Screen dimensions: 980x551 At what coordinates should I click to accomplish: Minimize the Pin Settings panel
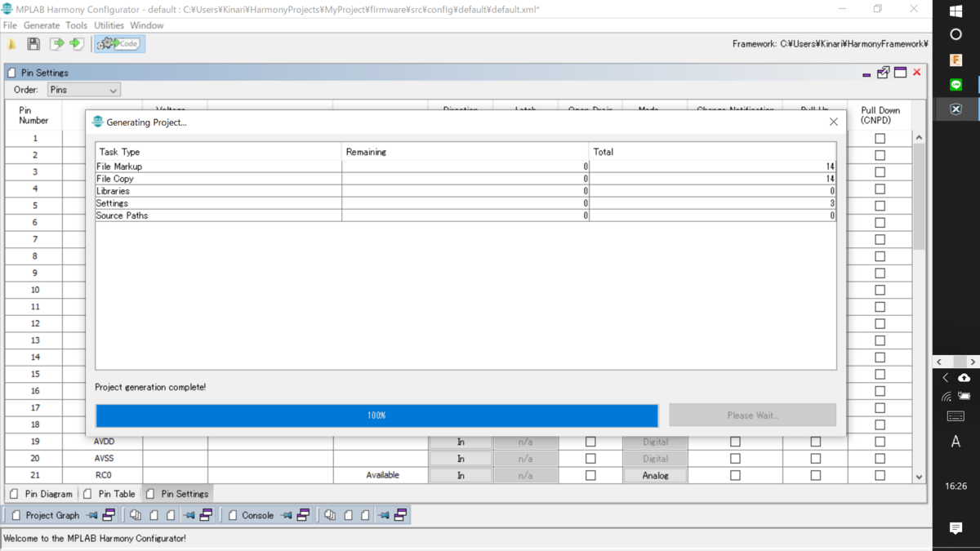point(866,73)
